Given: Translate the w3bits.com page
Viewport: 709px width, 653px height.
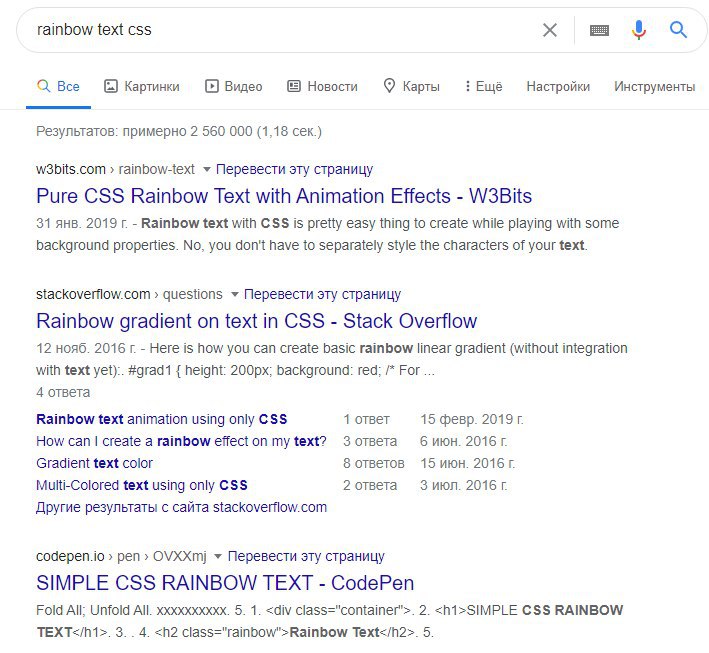Looking at the screenshot, I should (294, 169).
